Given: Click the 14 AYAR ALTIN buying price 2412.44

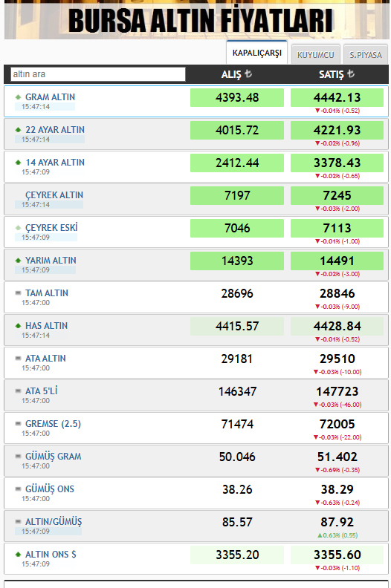Looking at the screenshot, I should coord(237,163).
